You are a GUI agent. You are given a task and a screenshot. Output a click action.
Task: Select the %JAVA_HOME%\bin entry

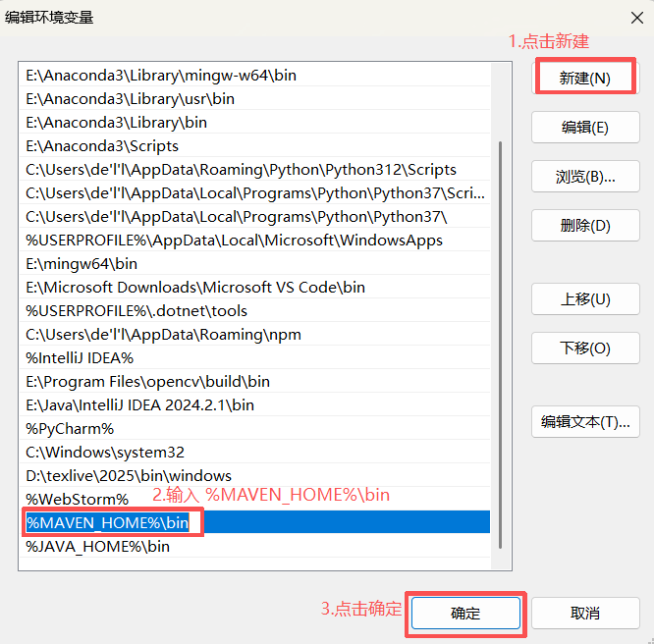255,547
